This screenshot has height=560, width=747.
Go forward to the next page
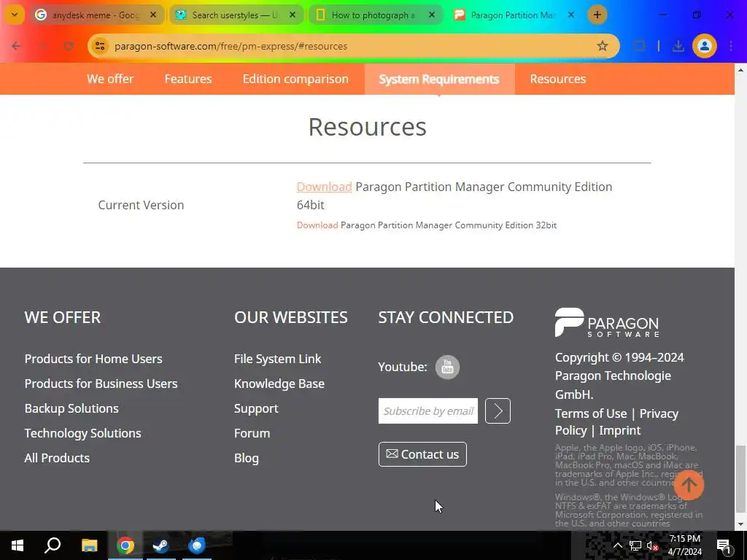pos(42,46)
